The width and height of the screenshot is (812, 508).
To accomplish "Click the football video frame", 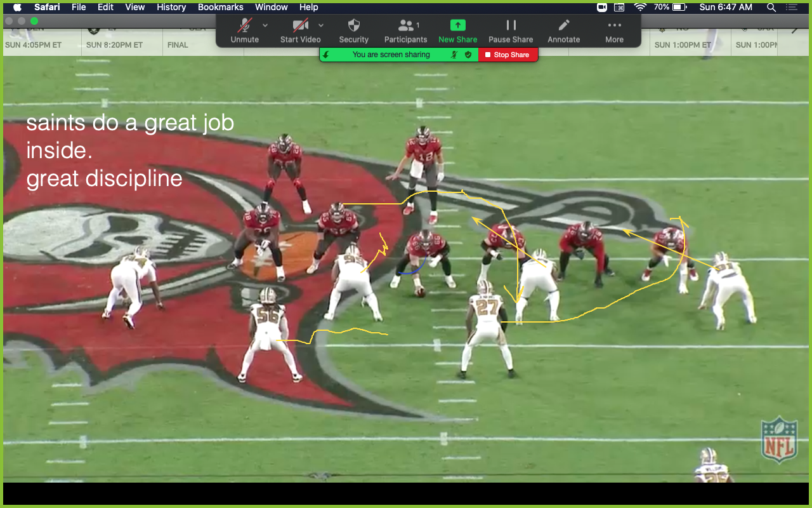I will coord(406,269).
